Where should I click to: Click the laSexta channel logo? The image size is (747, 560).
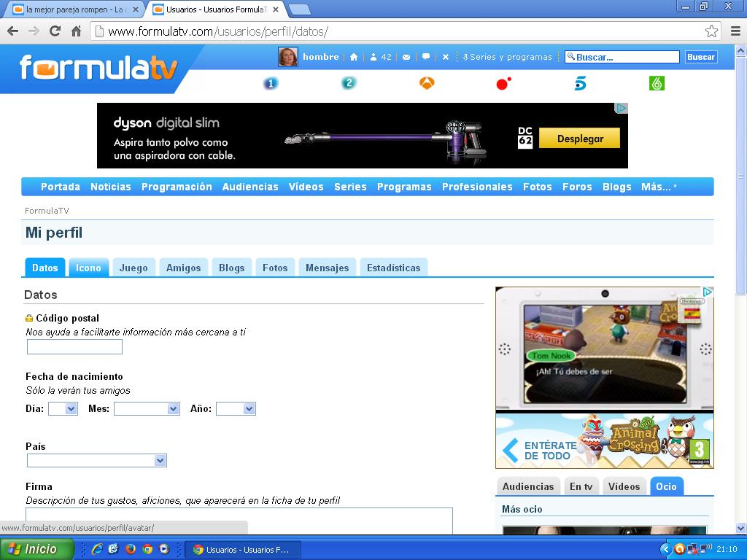657,84
